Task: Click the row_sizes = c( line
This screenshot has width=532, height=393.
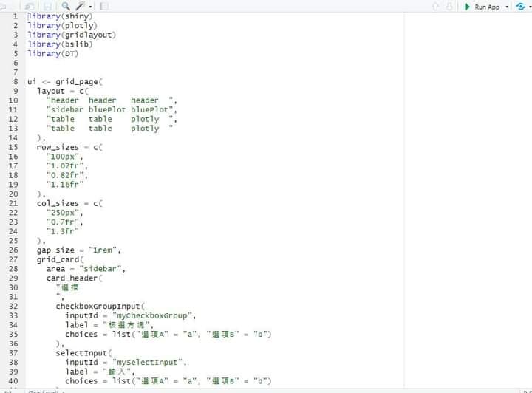Action: 69,147
